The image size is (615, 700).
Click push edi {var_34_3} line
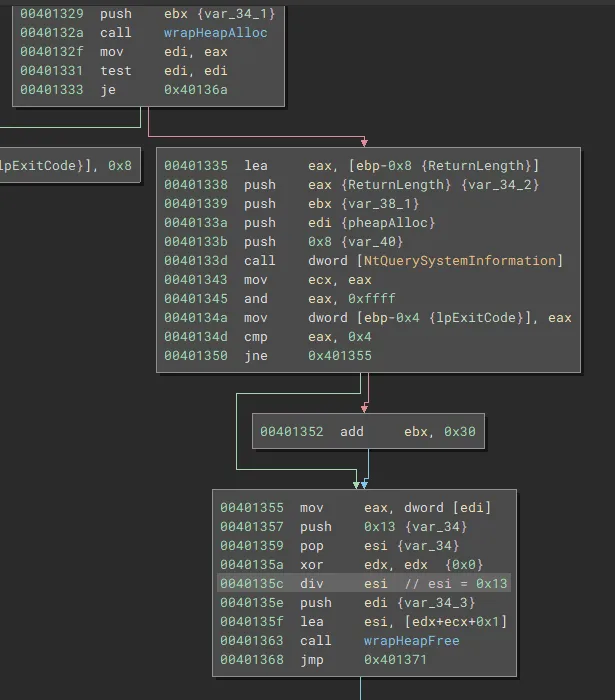(x=348, y=603)
